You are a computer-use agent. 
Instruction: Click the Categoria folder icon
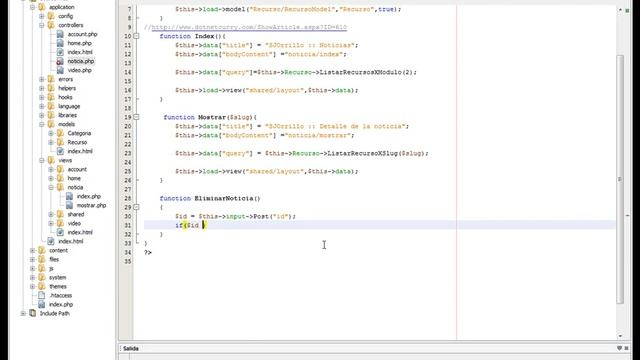(x=60, y=133)
